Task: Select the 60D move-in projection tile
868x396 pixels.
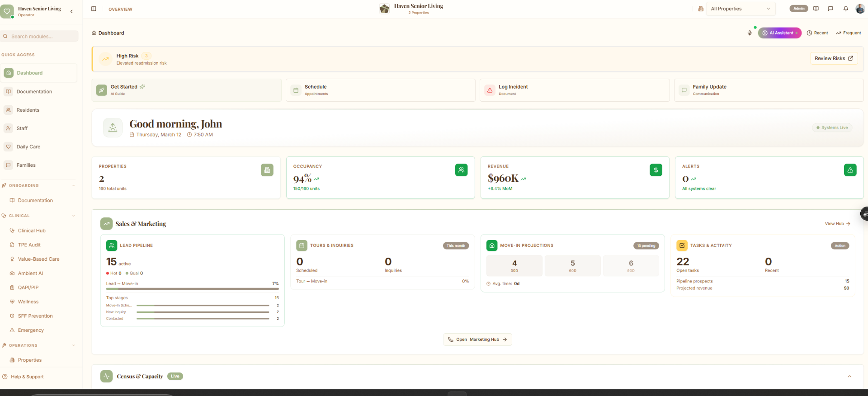Action: click(573, 266)
